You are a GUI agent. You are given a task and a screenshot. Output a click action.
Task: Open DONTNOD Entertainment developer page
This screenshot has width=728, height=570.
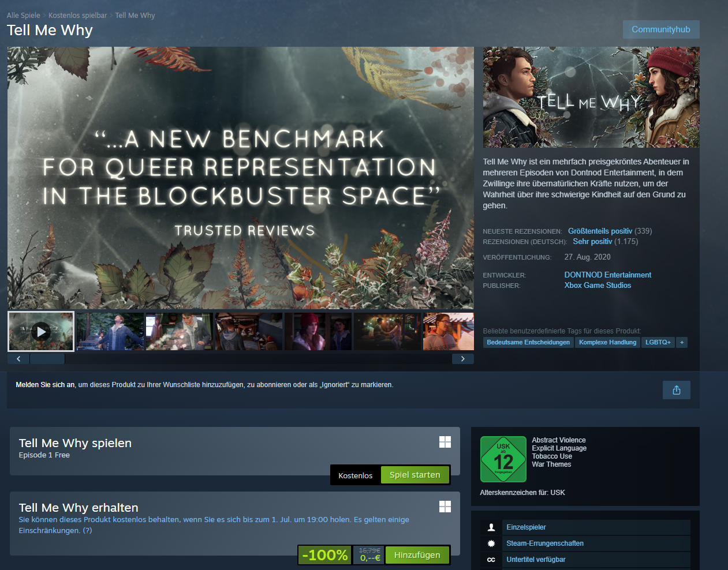coord(608,275)
